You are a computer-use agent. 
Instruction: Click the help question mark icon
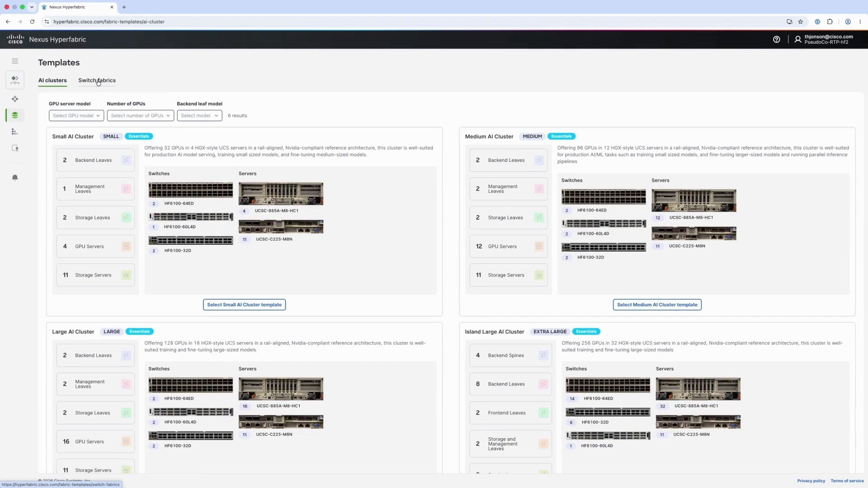point(776,39)
